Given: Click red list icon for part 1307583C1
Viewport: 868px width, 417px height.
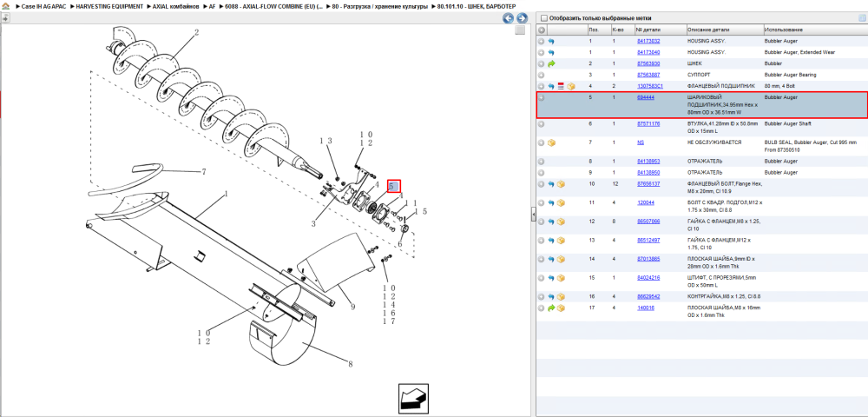Looking at the screenshot, I should pos(561,86).
